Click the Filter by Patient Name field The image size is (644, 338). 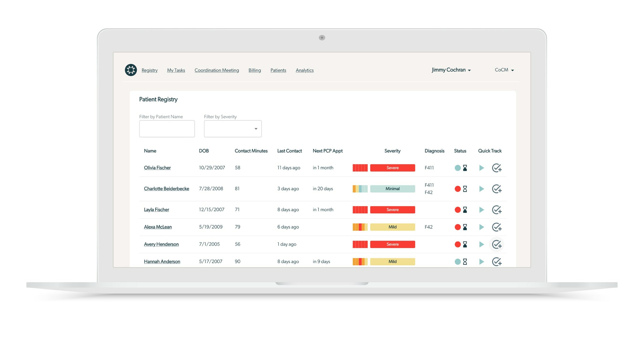167,129
